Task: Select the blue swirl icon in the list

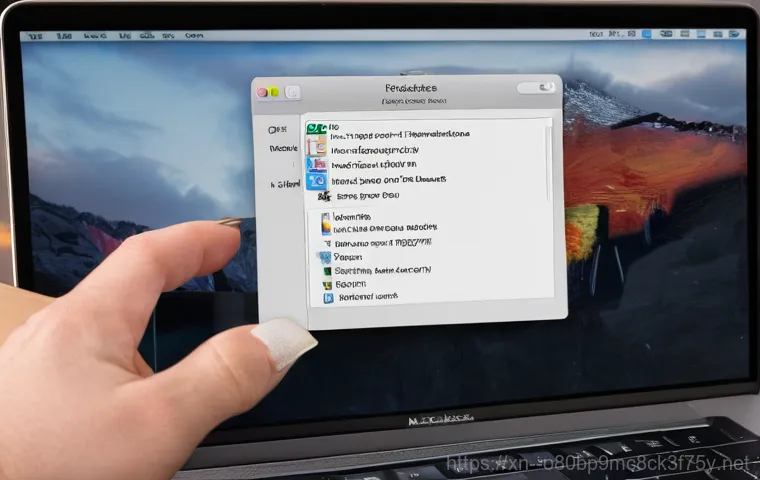Action: (x=317, y=181)
